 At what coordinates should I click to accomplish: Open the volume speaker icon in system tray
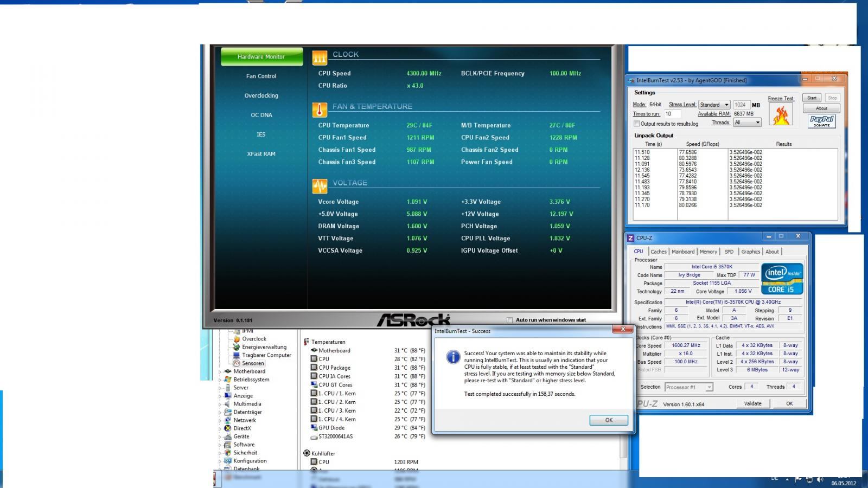pyautogui.click(x=820, y=479)
